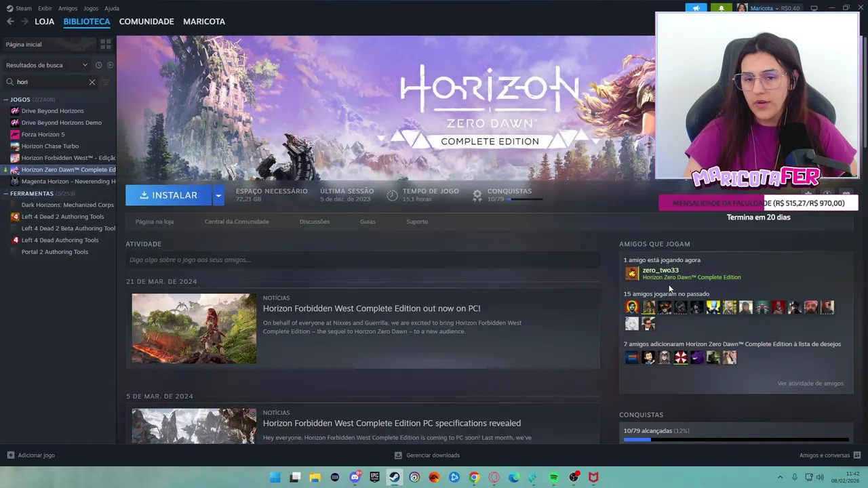Open Epic Games Launcher from the taskbar

374,477
